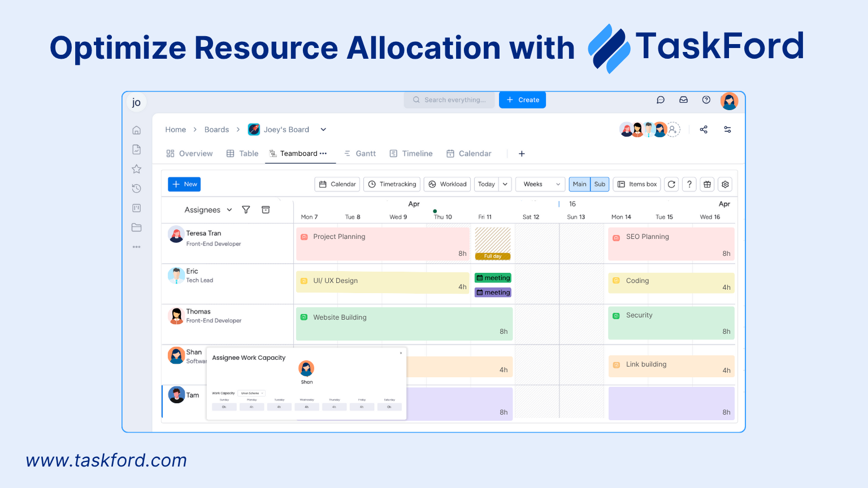Switch to the Gantt tab

coord(360,154)
